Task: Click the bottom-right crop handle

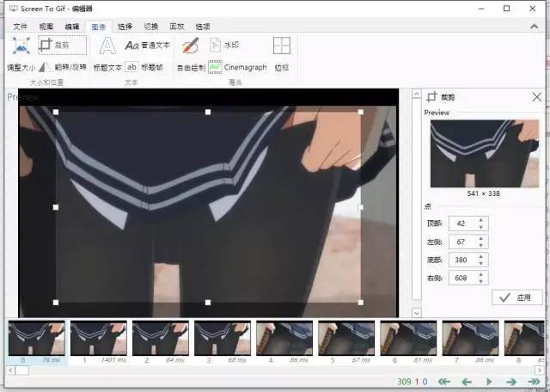Action: tap(361, 302)
